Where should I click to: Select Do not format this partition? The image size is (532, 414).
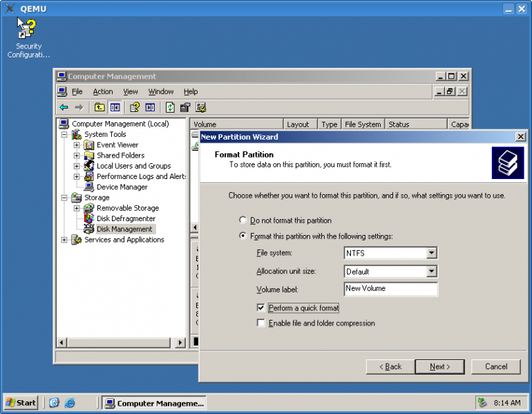click(243, 220)
